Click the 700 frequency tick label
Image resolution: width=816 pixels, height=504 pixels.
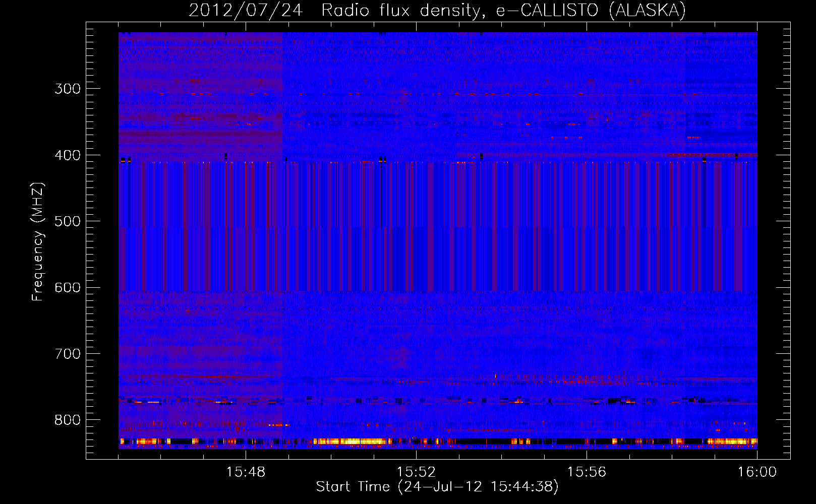click(68, 354)
